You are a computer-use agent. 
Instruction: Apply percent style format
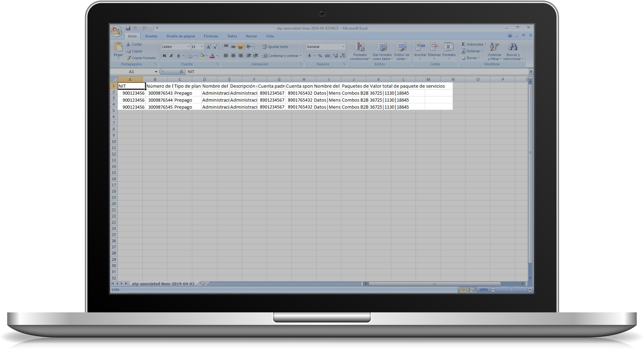click(x=320, y=56)
